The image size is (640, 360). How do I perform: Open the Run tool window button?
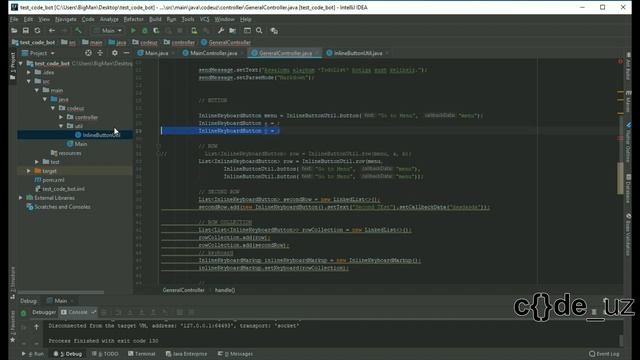33,354
